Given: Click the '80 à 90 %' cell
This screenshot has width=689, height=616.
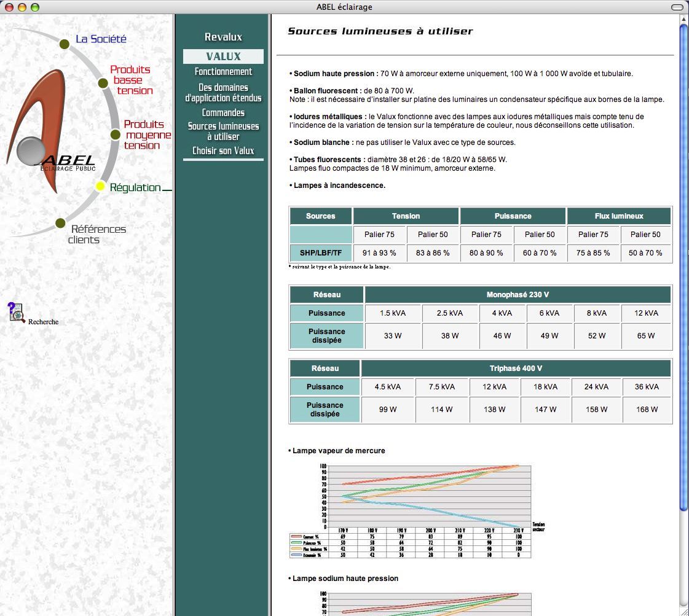Looking at the screenshot, I should pos(486,253).
